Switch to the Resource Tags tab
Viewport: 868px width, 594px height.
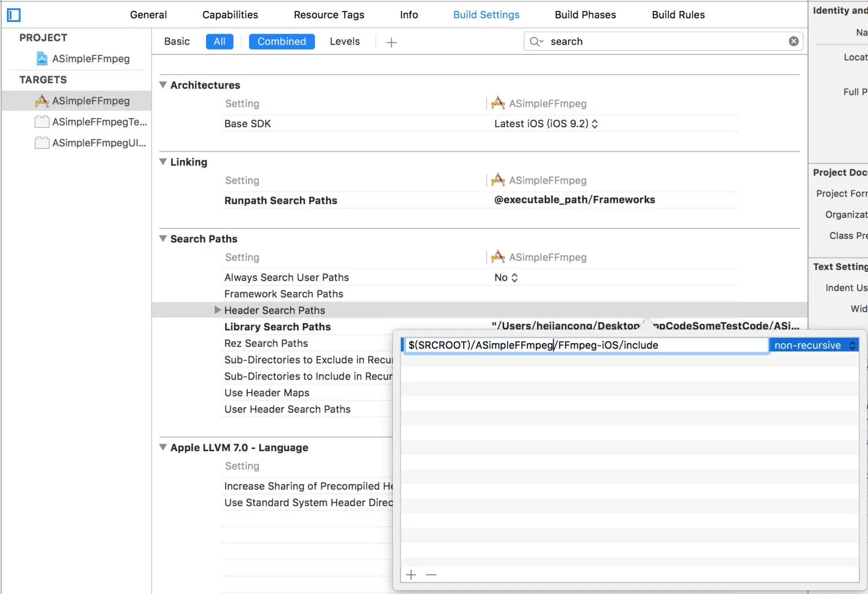(x=329, y=15)
